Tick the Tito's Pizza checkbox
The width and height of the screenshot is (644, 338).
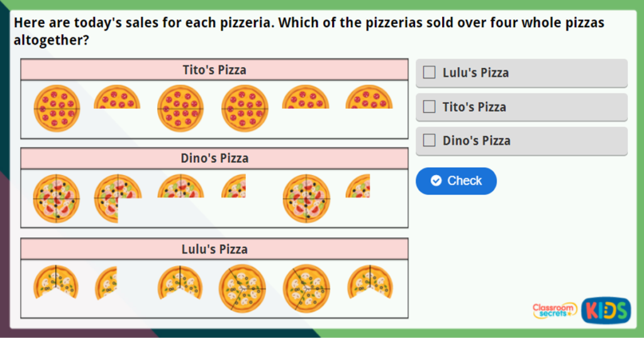430,107
